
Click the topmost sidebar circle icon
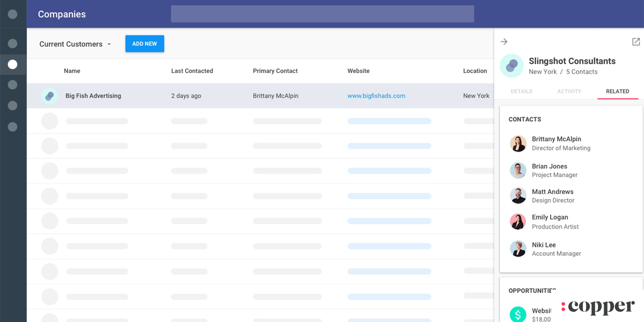(x=13, y=14)
